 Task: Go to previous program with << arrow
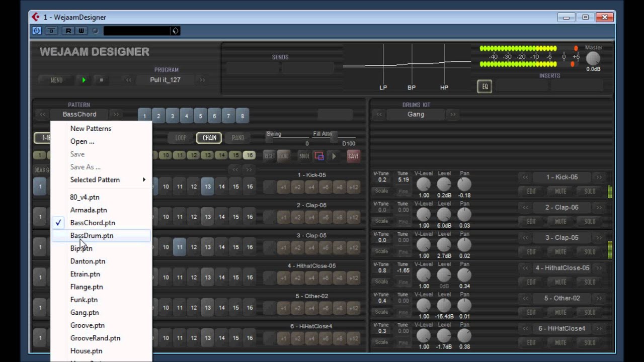(129, 80)
